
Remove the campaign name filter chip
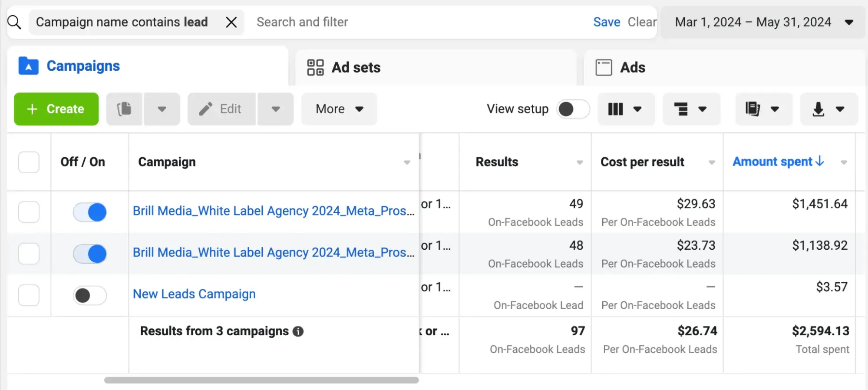point(231,22)
